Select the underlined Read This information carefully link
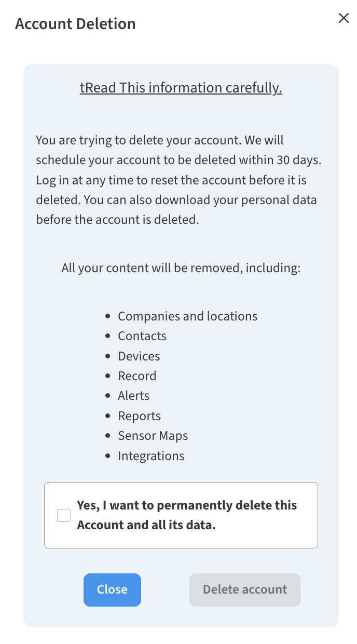Viewport: 357px width, 644px height. pyautogui.click(x=181, y=88)
